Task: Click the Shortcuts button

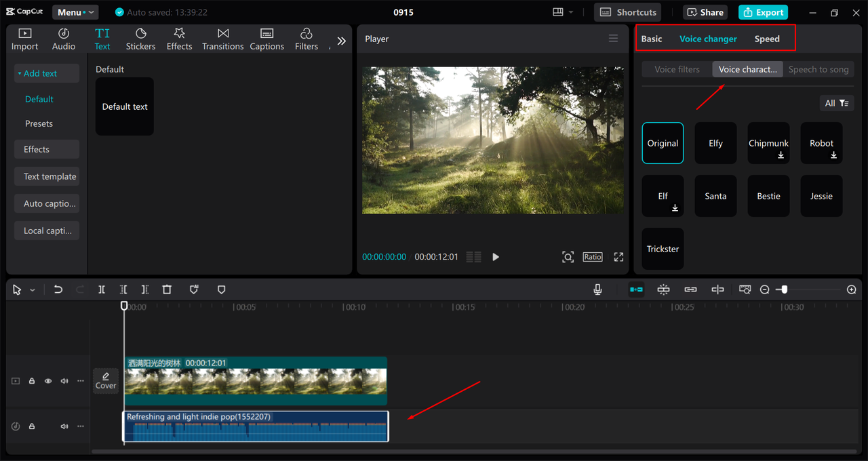Action: pos(628,12)
